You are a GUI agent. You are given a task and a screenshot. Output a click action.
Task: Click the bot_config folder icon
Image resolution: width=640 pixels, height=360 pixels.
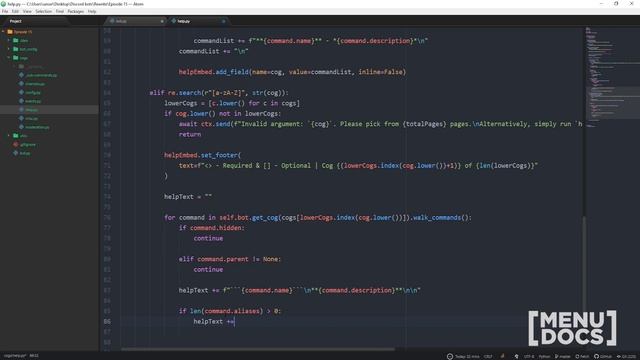point(16,49)
